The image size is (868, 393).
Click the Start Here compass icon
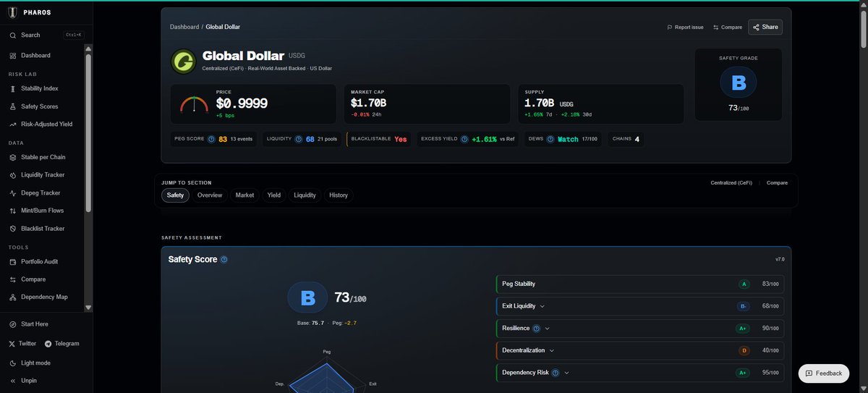pos(13,324)
